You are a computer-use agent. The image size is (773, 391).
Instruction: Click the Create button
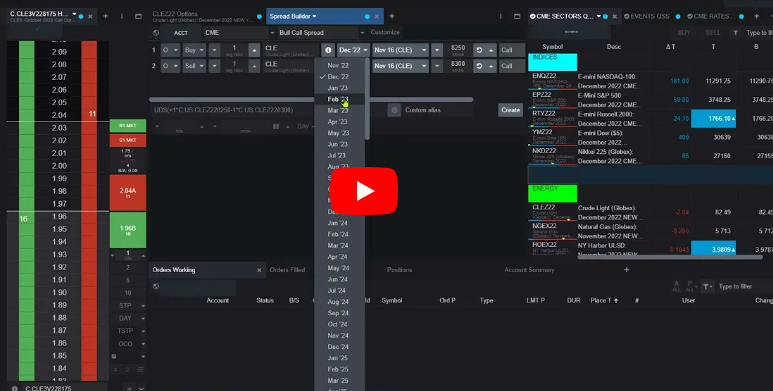pyautogui.click(x=510, y=110)
